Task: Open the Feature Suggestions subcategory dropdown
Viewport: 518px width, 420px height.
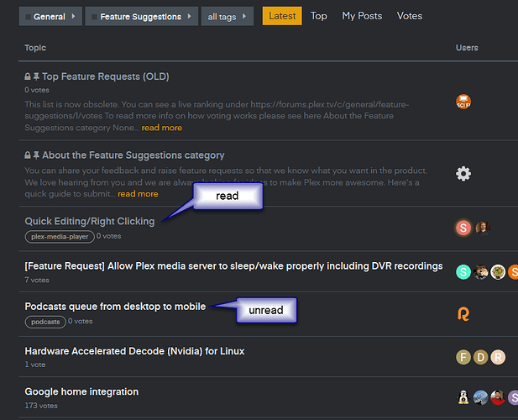Action: click(x=141, y=16)
